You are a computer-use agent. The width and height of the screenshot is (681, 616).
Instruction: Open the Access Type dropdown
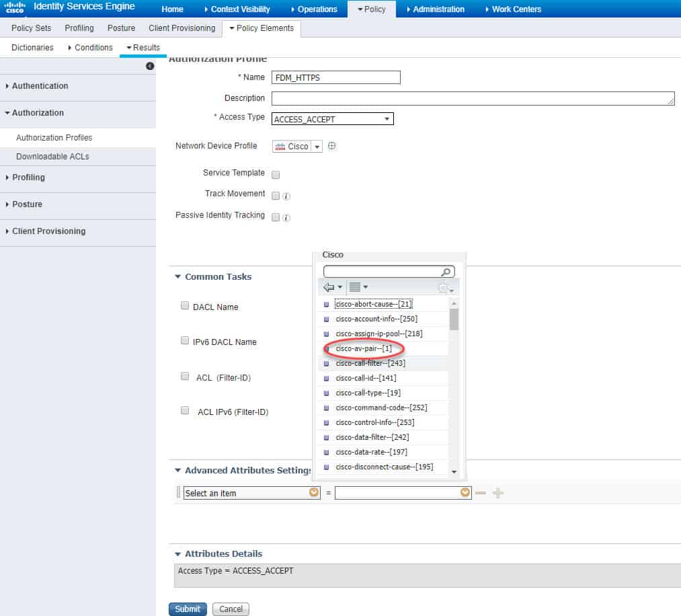(332, 119)
